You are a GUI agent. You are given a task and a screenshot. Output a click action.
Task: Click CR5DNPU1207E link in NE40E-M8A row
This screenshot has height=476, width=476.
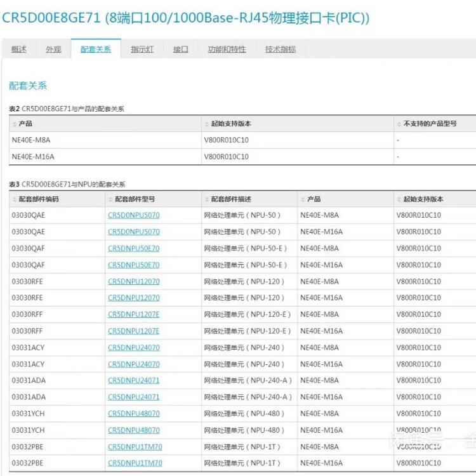[x=133, y=315]
